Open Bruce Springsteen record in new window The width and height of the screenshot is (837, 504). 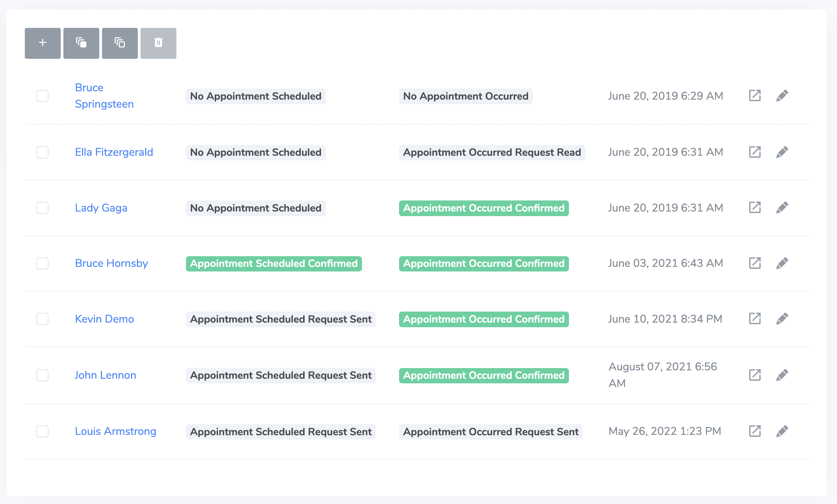755,95
